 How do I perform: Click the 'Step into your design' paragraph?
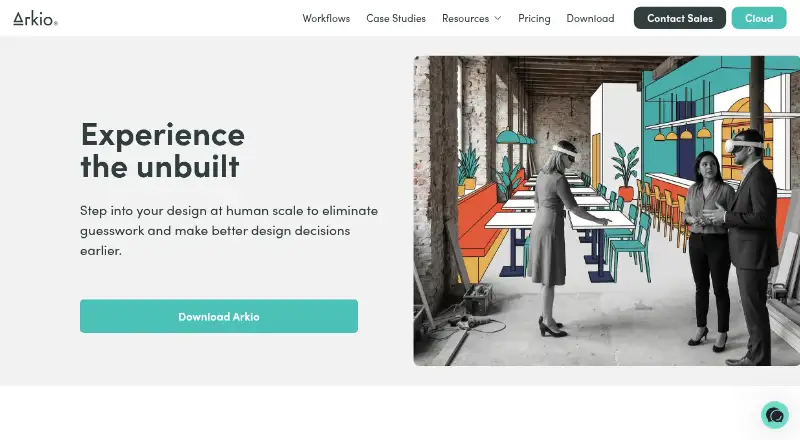click(x=229, y=230)
